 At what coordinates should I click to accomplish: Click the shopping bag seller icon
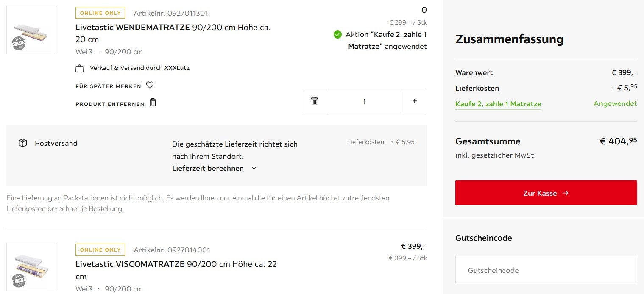[x=79, y=68]
